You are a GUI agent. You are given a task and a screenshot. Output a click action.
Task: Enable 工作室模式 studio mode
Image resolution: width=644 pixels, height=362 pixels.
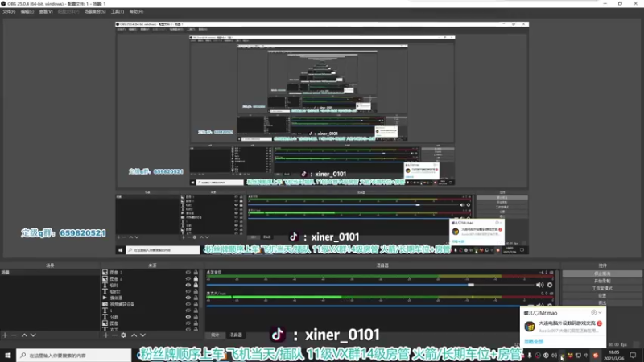[x=602, y=288]
